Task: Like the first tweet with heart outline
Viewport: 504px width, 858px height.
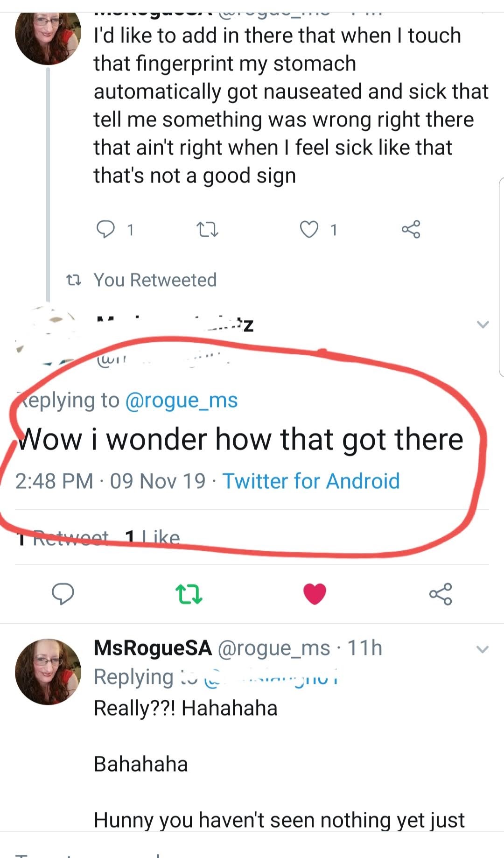Action: pos(309,229)
